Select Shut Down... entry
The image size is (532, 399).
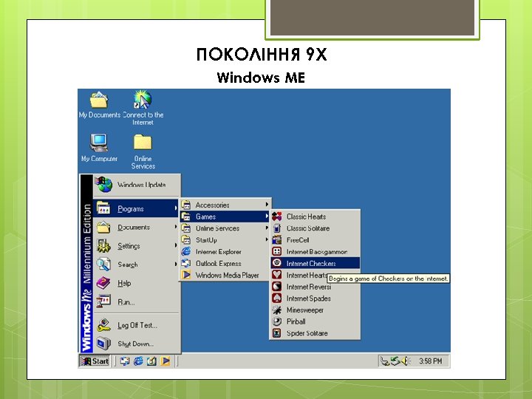(137, 344)
